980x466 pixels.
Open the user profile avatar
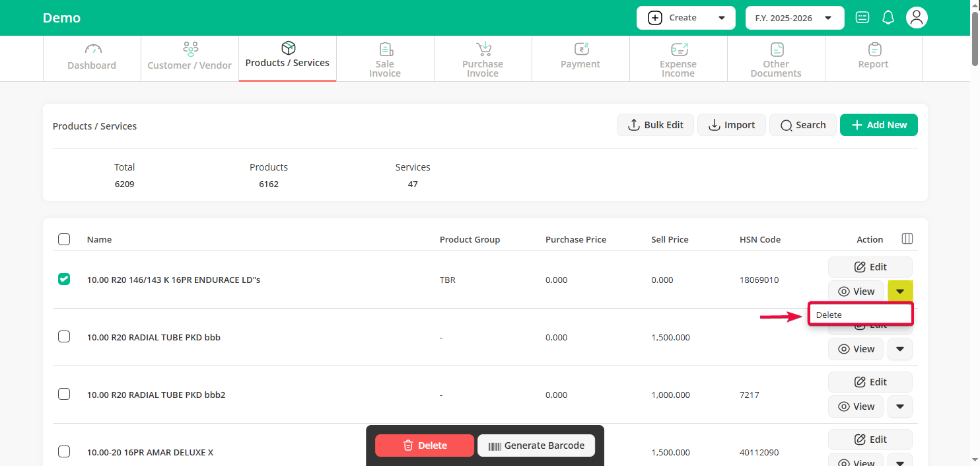917,18
